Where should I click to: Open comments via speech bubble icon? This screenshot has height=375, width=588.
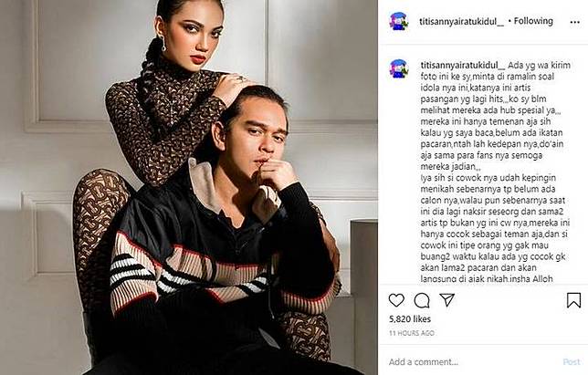pos(422,300)
